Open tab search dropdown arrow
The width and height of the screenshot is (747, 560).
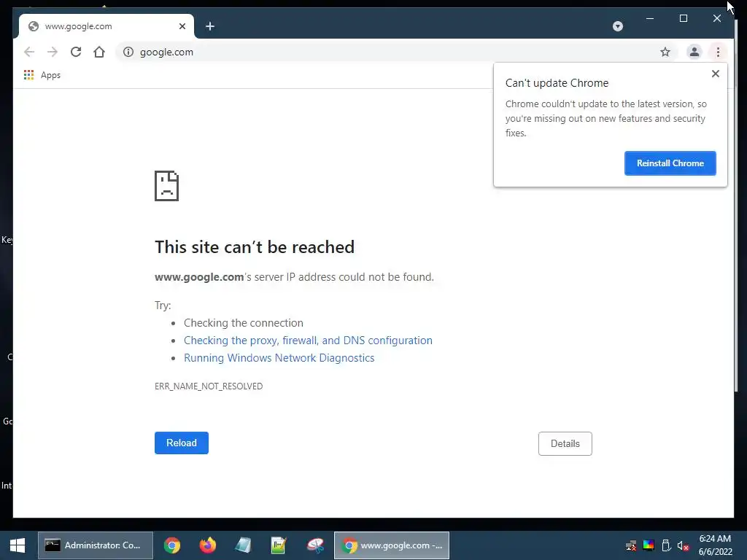point(617,26)
